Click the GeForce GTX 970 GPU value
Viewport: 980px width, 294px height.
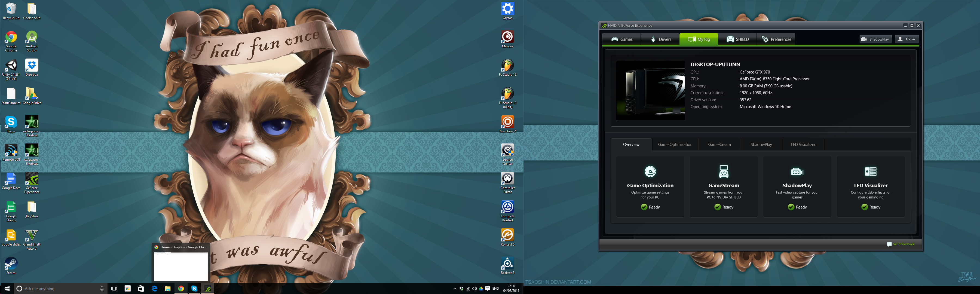754,72
